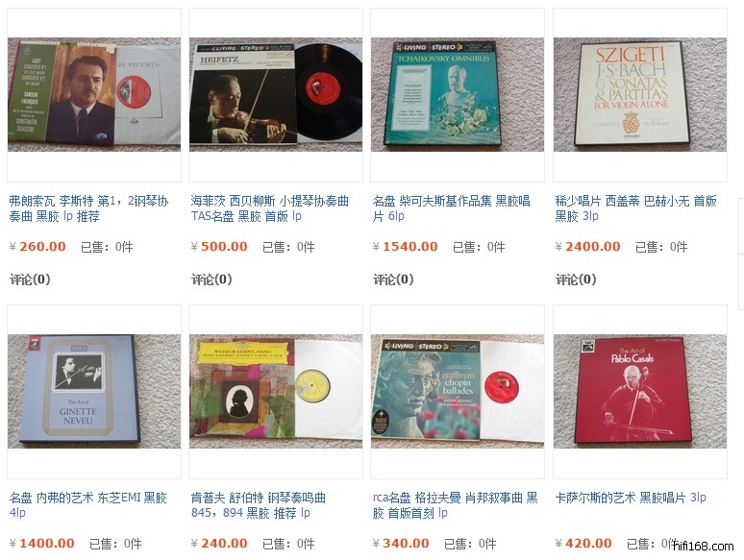View 评论(0) for the 1540.00 Tchaikovsky set
This screenshot has height=560, width=744.
(393, 280)
